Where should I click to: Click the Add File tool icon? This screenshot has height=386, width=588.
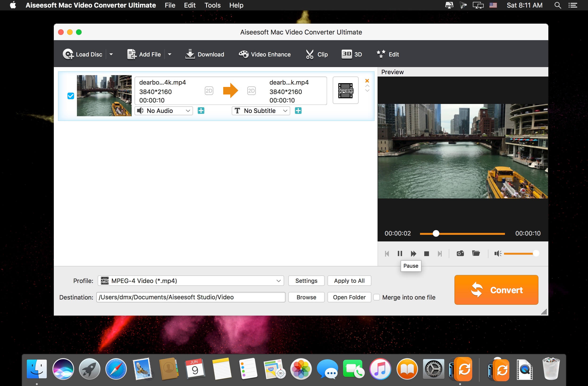(x=132, y=54)
